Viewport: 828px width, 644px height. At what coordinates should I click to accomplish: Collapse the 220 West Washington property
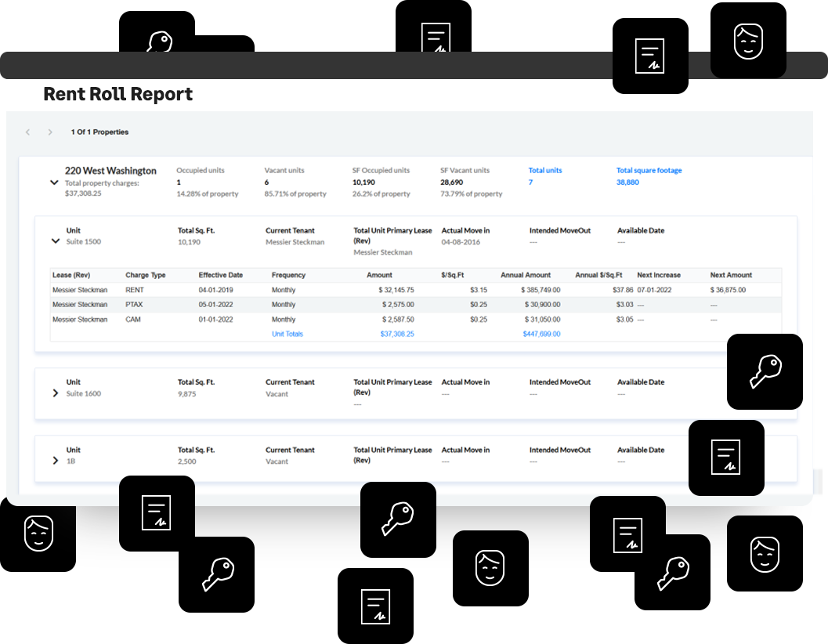54,183
